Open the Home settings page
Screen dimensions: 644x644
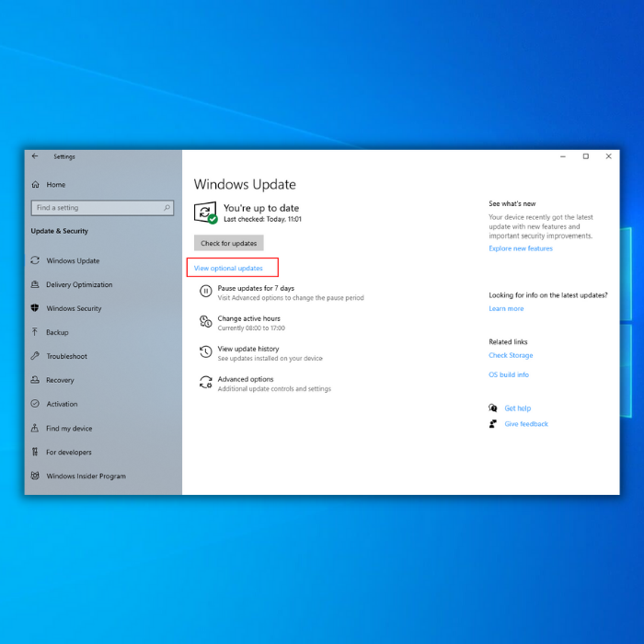click(x=56, y=185)
